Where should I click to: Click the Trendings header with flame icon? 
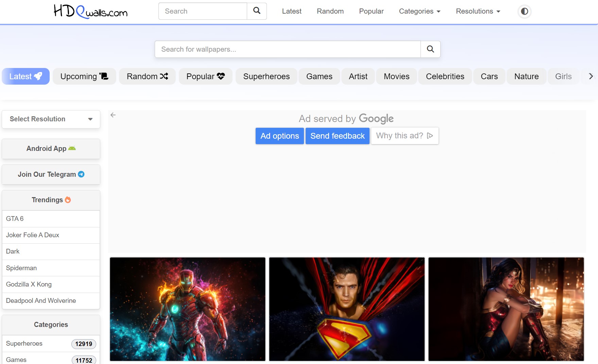point(51,200)
